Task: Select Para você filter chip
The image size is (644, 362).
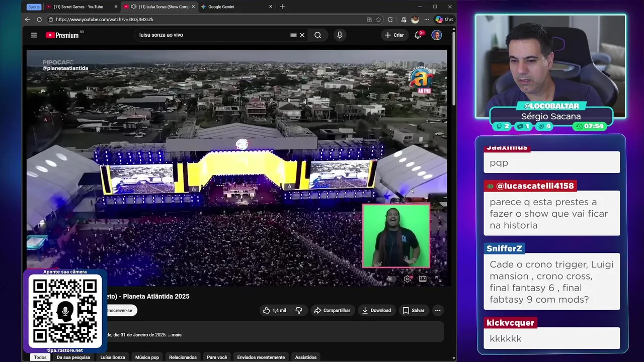Action: click(217, 357)
